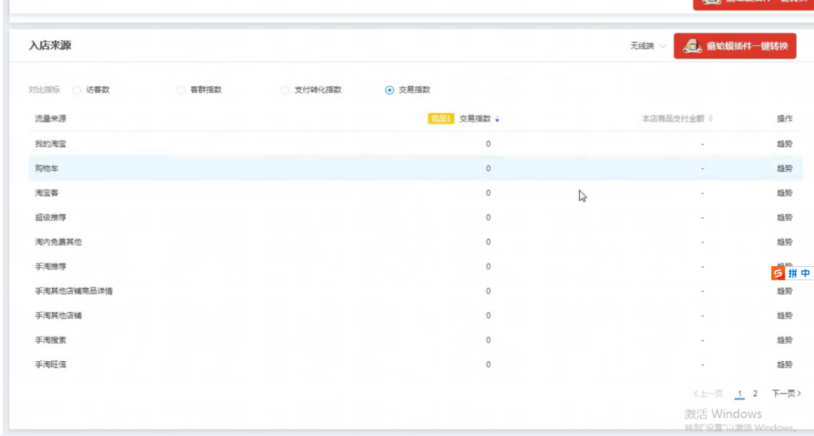
Task: Open 趋势 for 购物车 row
Action: point(784,168)
